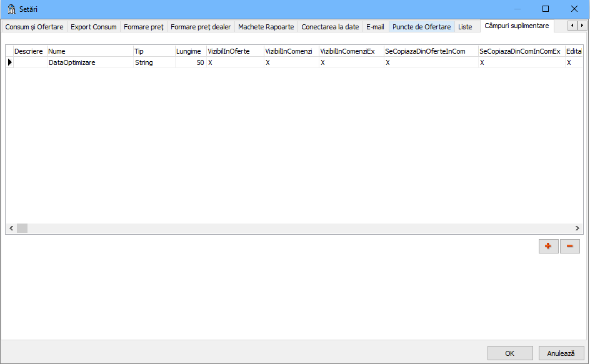This screenshot has width=590, height=364.
Task: Switch to the Machete Rapoarte tab
Action: pos(266,27)
